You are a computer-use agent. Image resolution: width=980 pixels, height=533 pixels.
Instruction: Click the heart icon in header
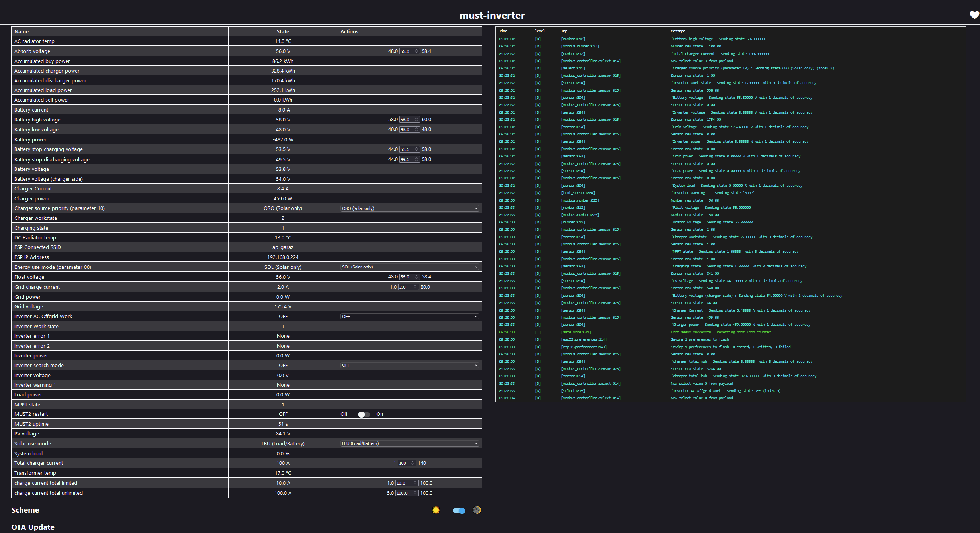[x=974, y=15]
